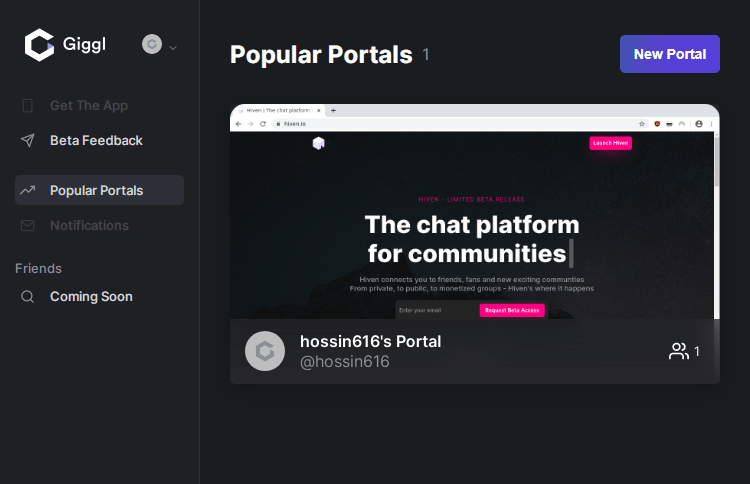Viewport: 750px width, 484px height.
Task: Select Popular Portals in the sidebar
Action: (x=97, y=190)
